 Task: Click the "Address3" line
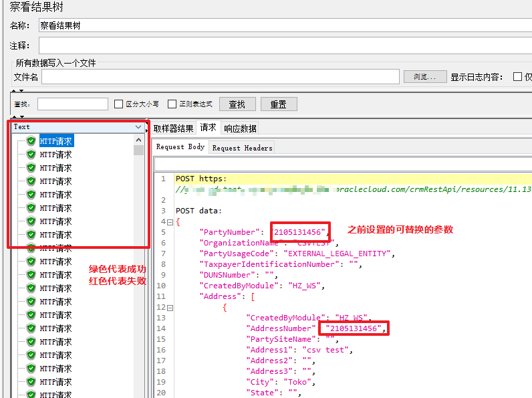tap(281, 371)
